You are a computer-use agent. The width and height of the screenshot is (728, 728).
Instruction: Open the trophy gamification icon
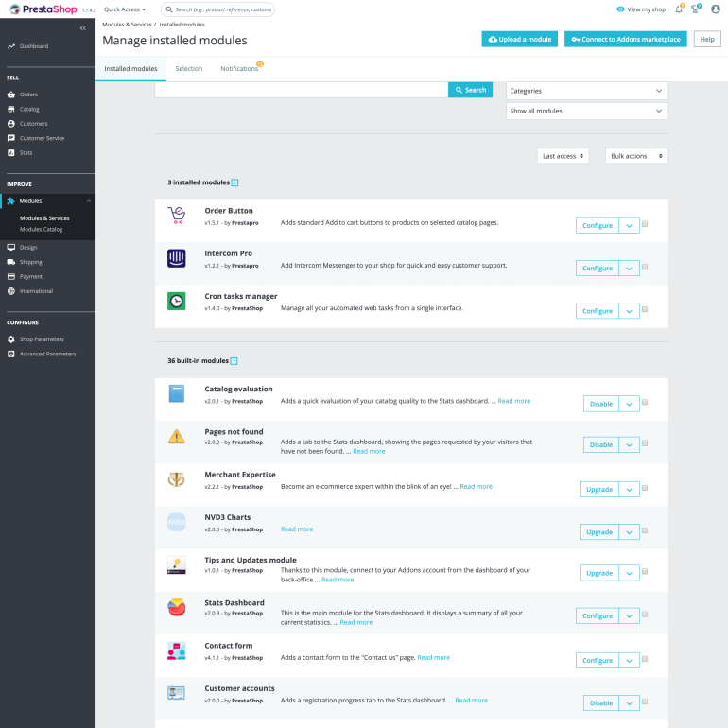pyautogui.click(x=695, y=9)
